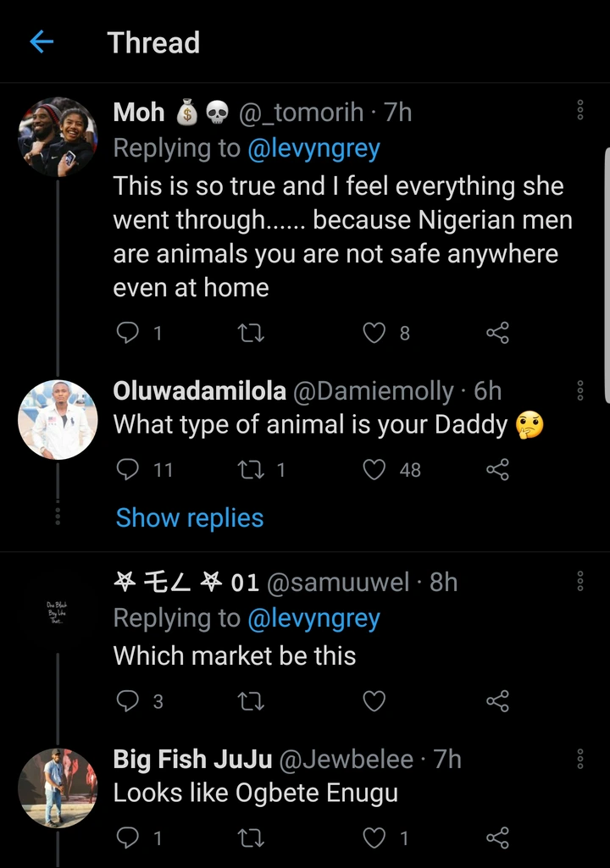Reply to Moh's tweet via the comment icon
The width and height of the screenshot is (610, 868).
click(127, 334)
